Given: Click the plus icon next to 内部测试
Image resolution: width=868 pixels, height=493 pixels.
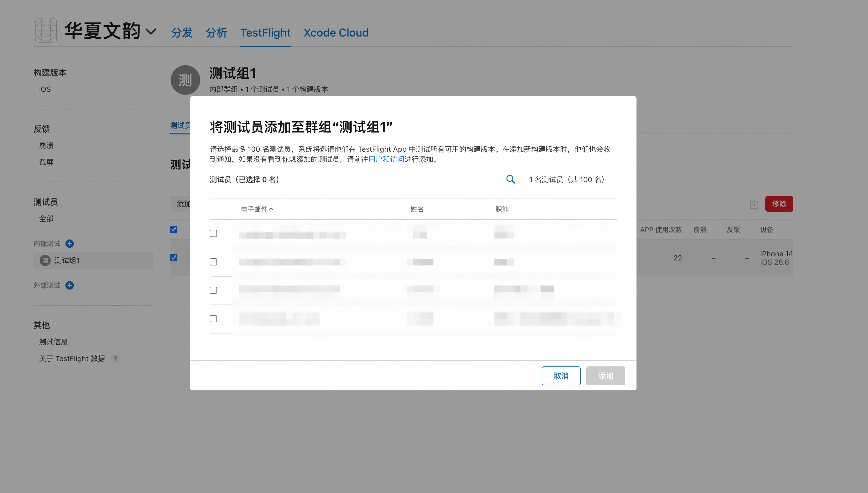Looking at the screenshot, I should click(x=69, y=243).
